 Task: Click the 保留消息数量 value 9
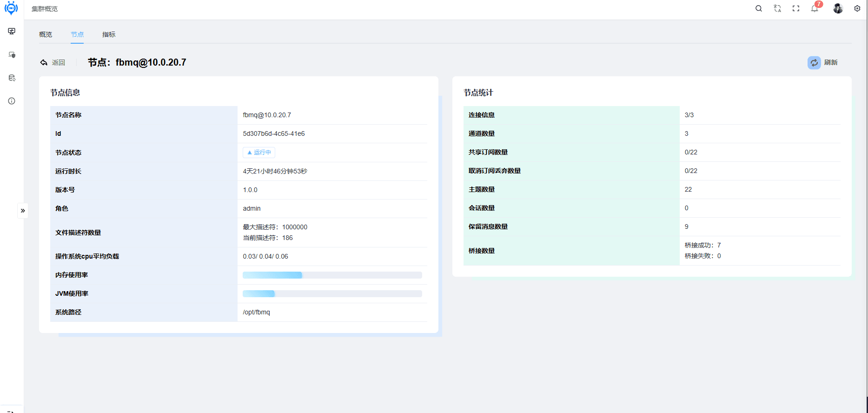(687, 226)
